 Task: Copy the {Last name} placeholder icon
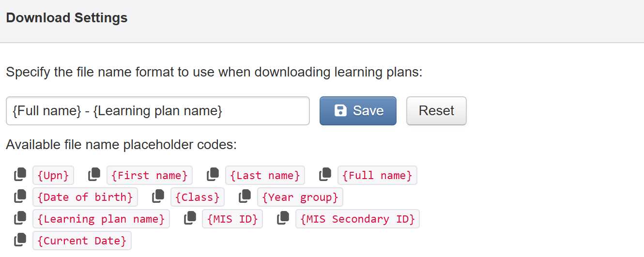point(213,174)
